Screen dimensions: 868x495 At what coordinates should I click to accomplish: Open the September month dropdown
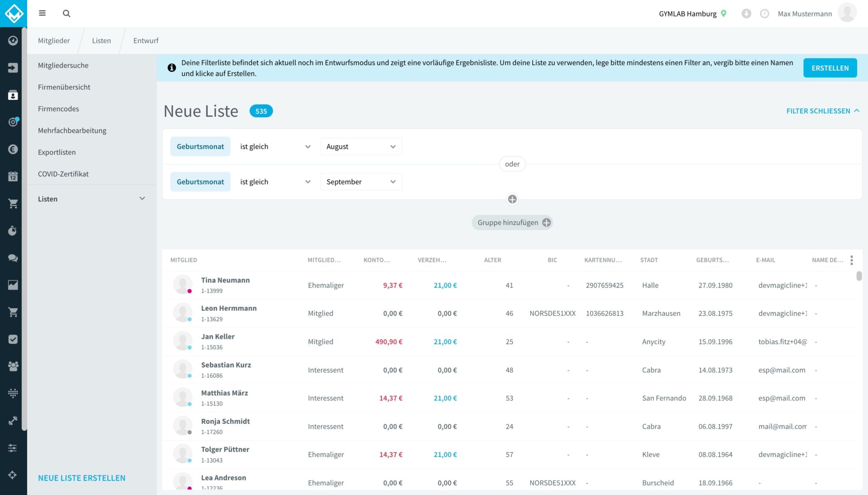tap(361, 182)
